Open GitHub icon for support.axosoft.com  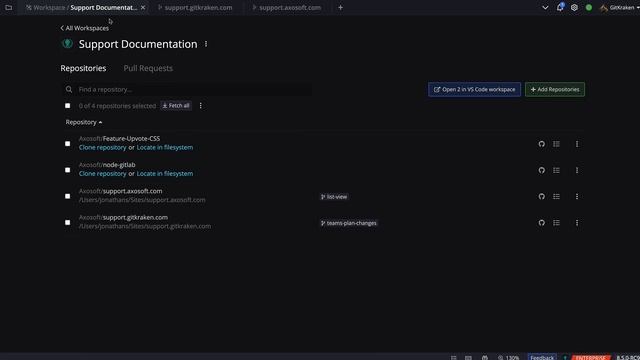point(542,196)
